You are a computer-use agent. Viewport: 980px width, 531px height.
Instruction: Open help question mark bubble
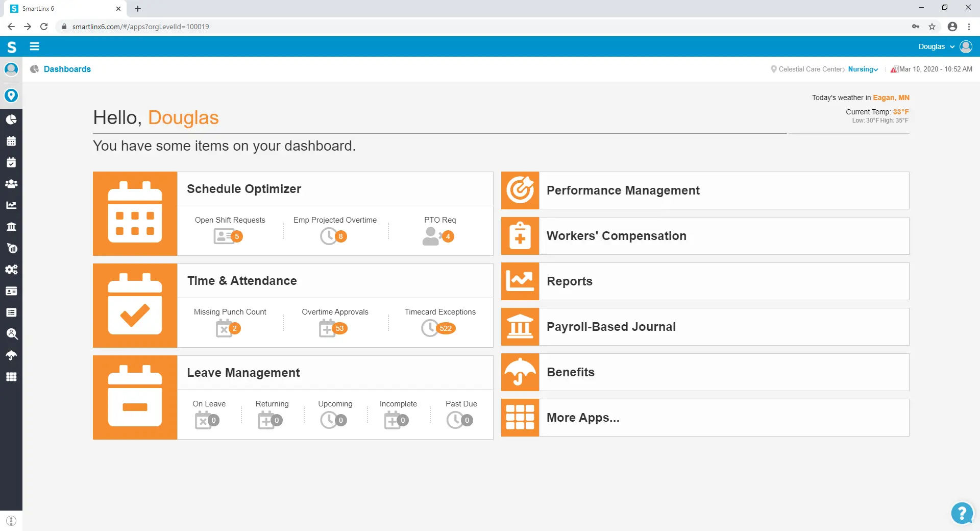tap(962, 513)
